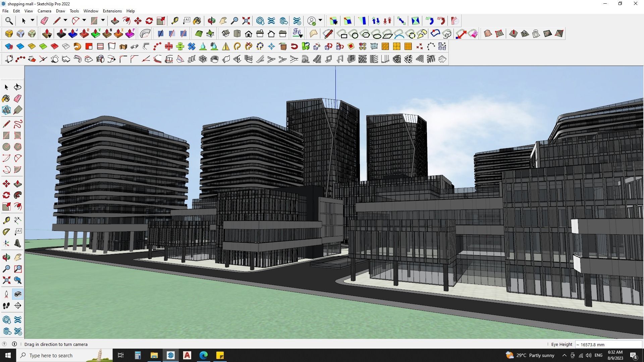Toggle the Position Camera tool
The height and width of the screenshot is (362, 644).
tap(6, 294)
